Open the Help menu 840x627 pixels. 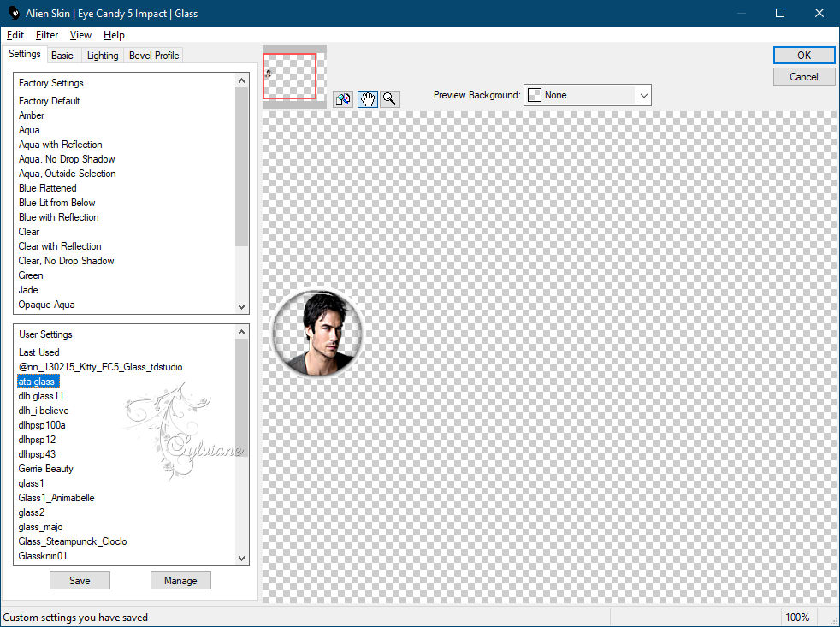click(x=114, y=35)
